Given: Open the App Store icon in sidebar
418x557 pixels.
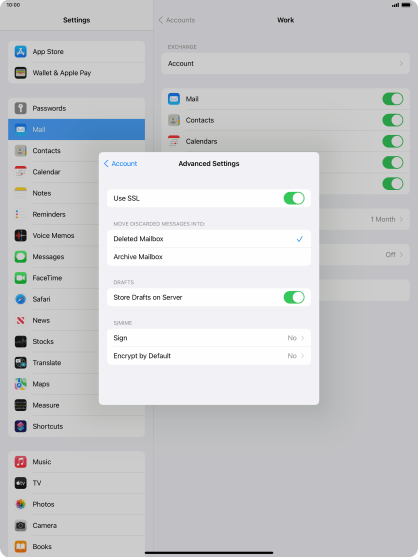Looking at the screenshot, I should pyautogui.click(x=21, y=52).
